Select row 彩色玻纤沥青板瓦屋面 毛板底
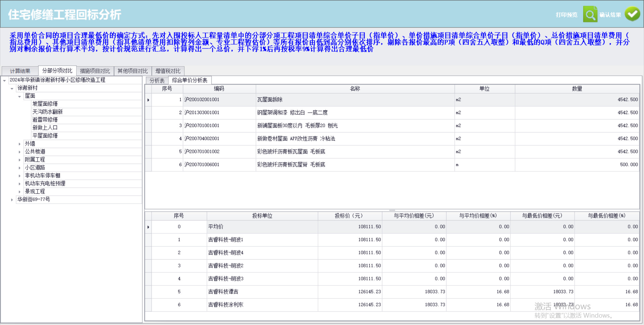 tap(392, 152)
